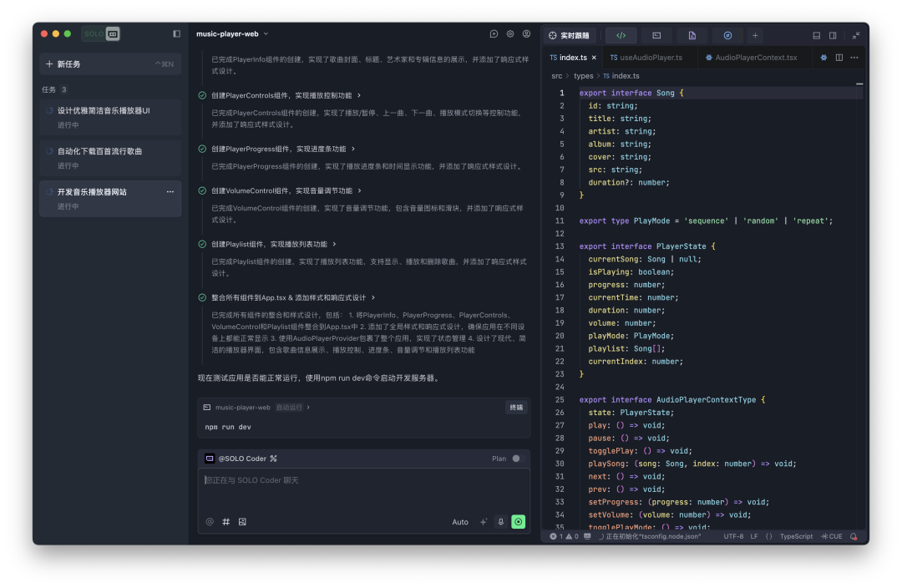Click the @SOLO Coder agent selector
This screenshot has width=902, height=588.
tap(241, 459)
